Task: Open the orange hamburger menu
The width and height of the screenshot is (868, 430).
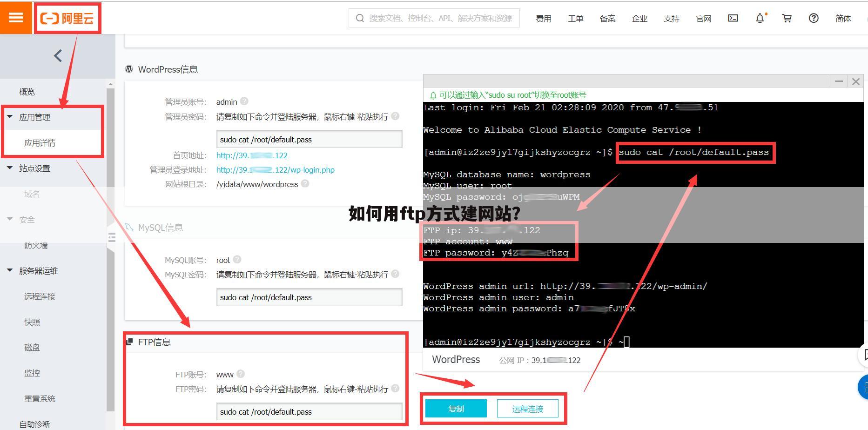Action: tap(16, 17)
